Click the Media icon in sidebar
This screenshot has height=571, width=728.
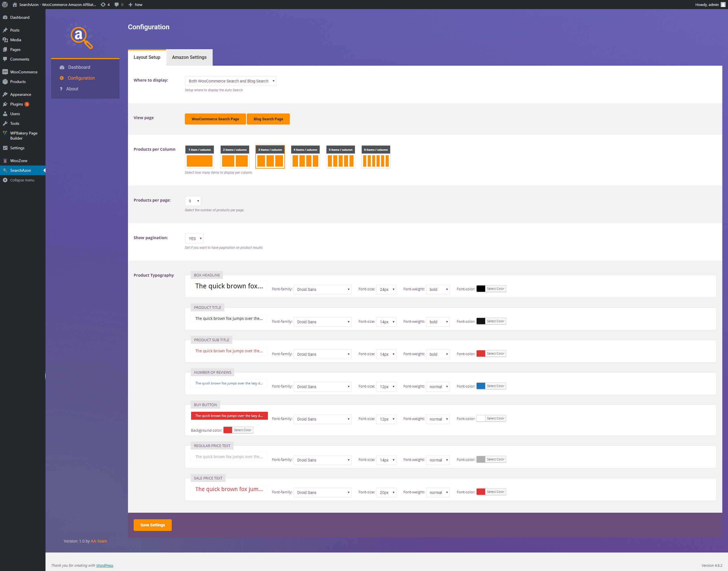click(5, 40)
